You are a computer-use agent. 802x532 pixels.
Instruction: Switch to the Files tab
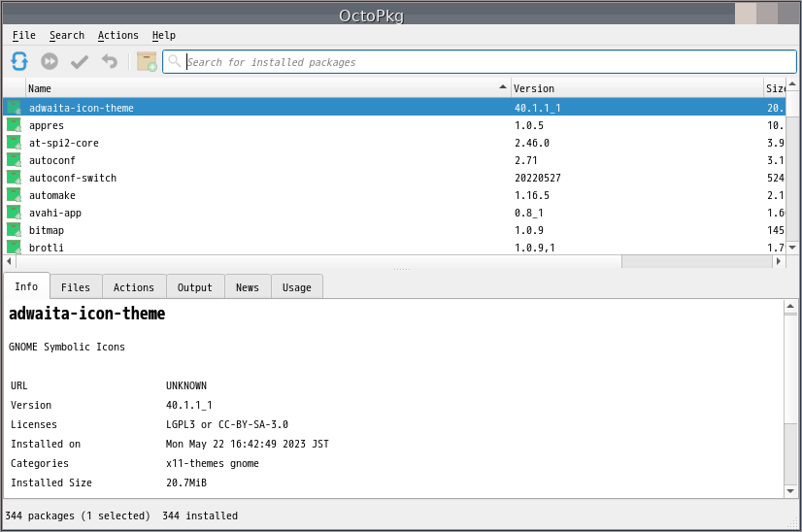click(76, 287)
